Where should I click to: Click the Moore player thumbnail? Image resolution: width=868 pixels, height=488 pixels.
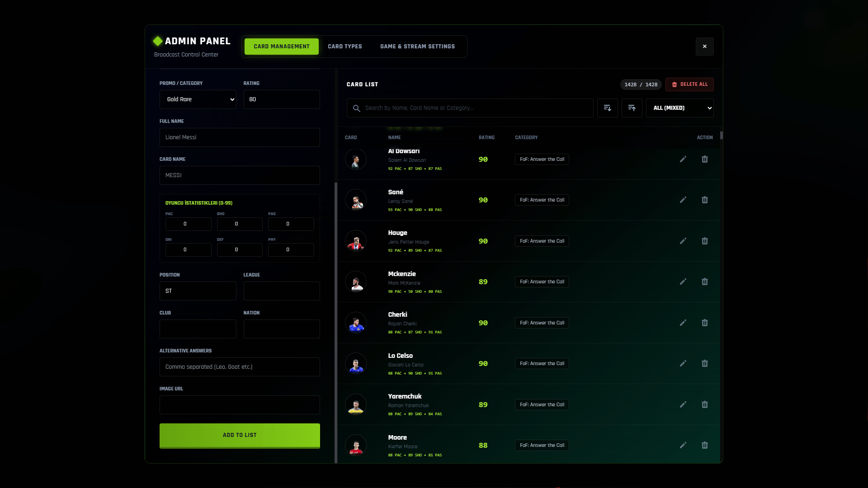(356, 446)
